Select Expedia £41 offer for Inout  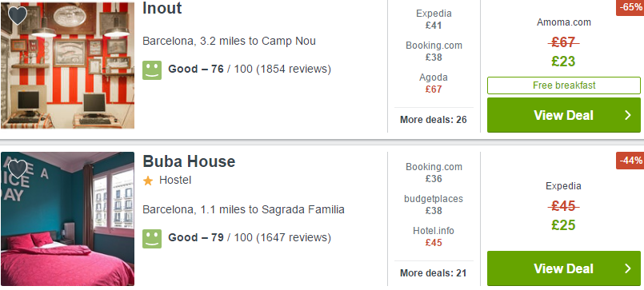tap(434, 19)
